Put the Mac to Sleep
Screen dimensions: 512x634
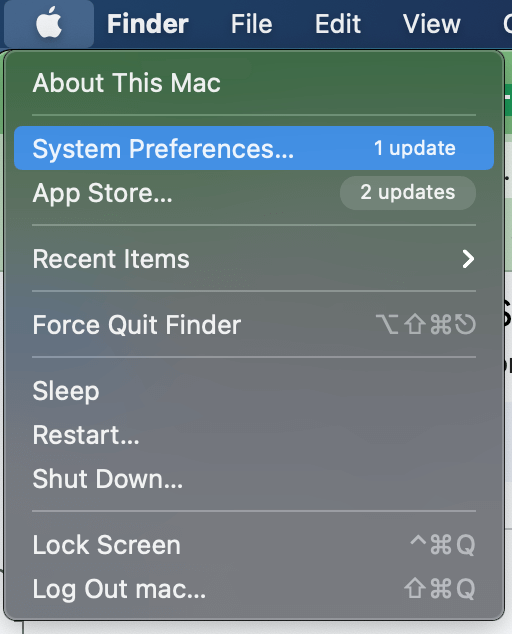tap(254, 391)
